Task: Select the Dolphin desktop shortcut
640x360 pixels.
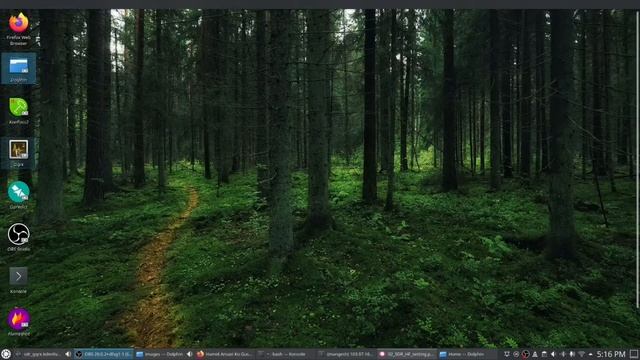Action: click(x=18, y=69)
